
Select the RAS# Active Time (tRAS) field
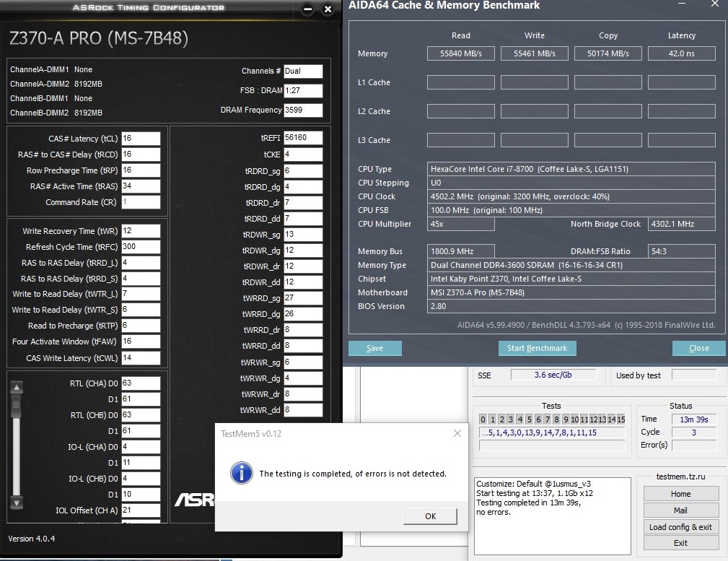pyautogui.click(x=141, y=186)
